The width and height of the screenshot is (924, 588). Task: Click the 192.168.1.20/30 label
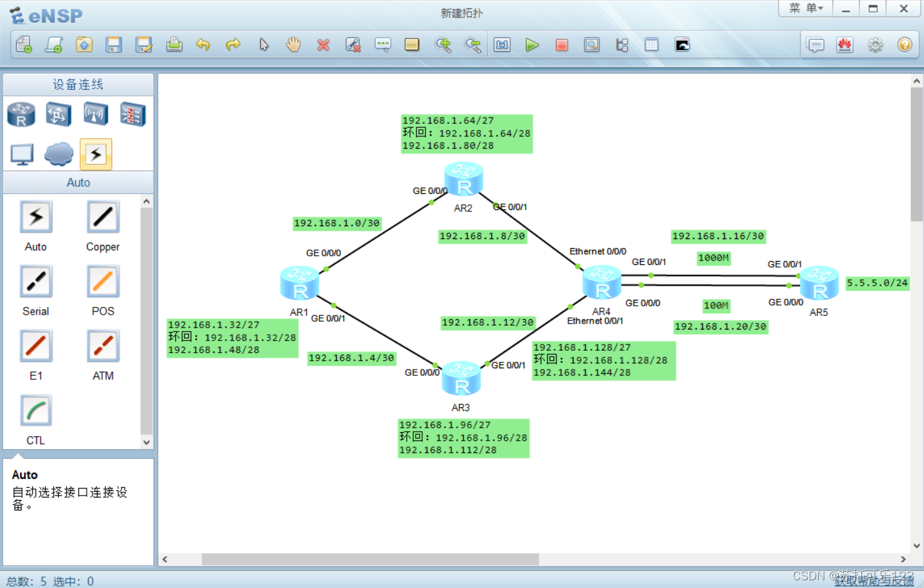click(x=721, y=327)
